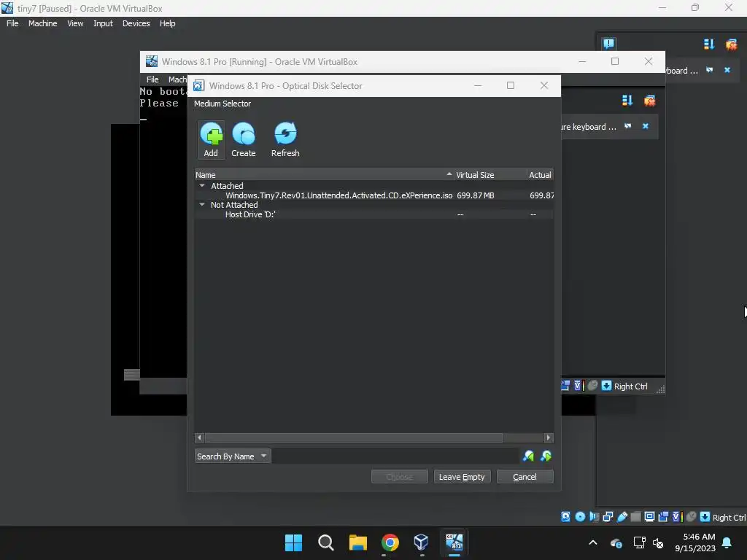The height and width of the screenshot is (560, 747).
Task: Sort by the Virtual Size column header
Action: point(490,175)
